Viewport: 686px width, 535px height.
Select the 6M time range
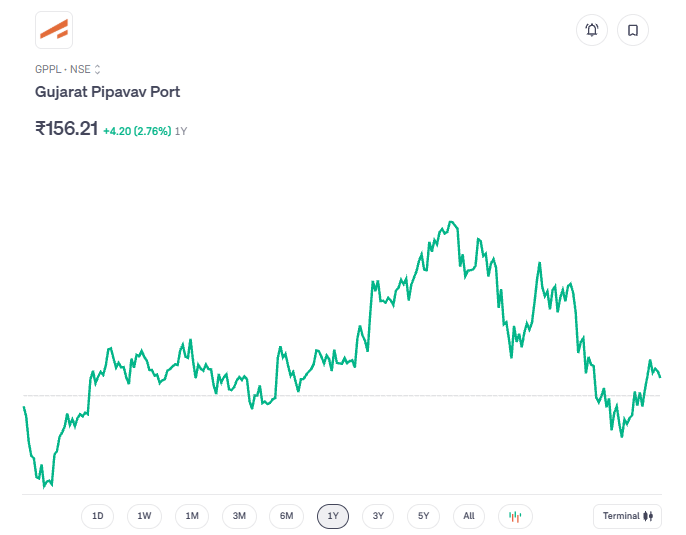(286, 516)
